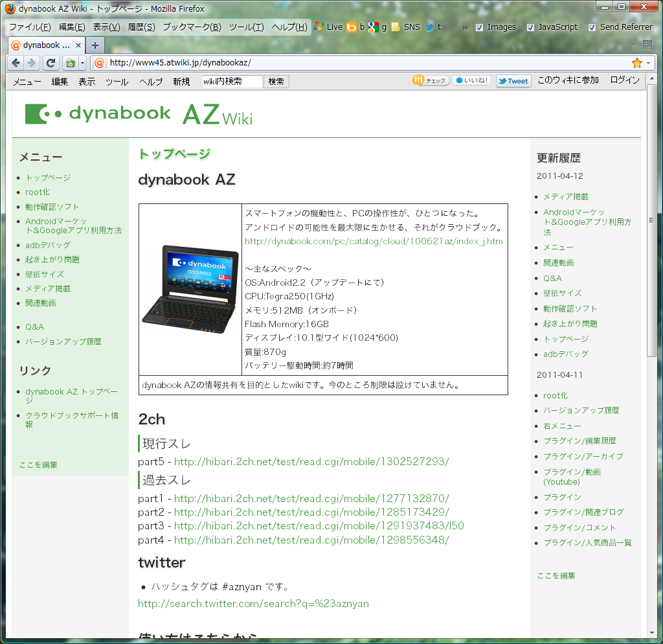Viewport: 663px width, 644px height.
Task: Click left sidebar ここを編集 link
Action: (x=38, y=465)
